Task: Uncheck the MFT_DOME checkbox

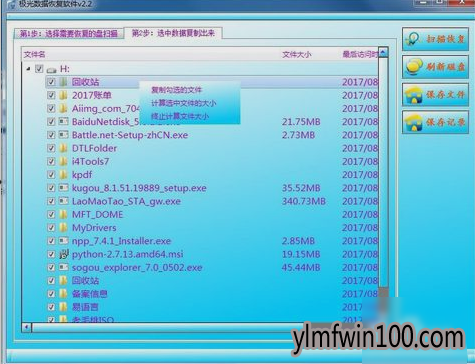Action: (51, 214)
